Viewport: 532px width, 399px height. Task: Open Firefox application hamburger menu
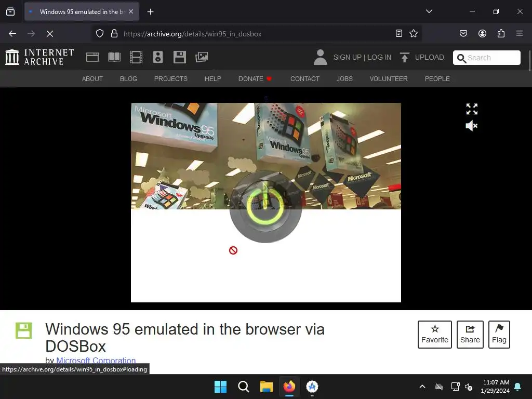click(x=520, y=33)
